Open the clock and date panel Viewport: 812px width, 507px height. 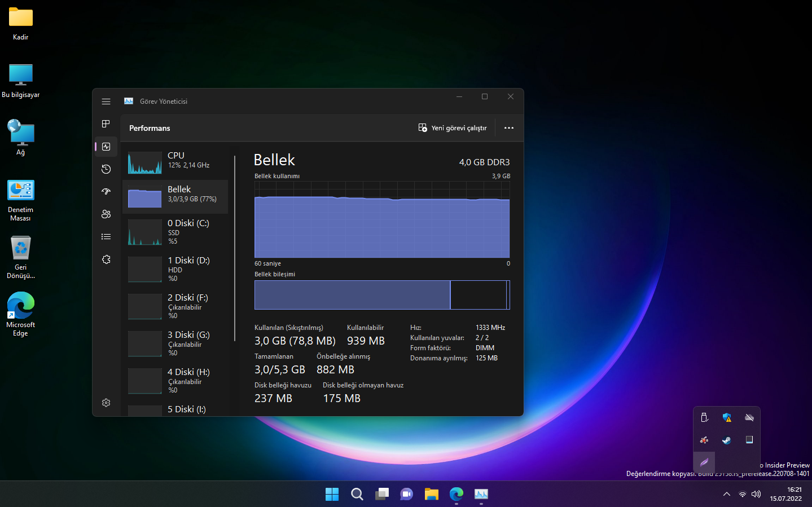pyautogui.click(x=786, y=494)
